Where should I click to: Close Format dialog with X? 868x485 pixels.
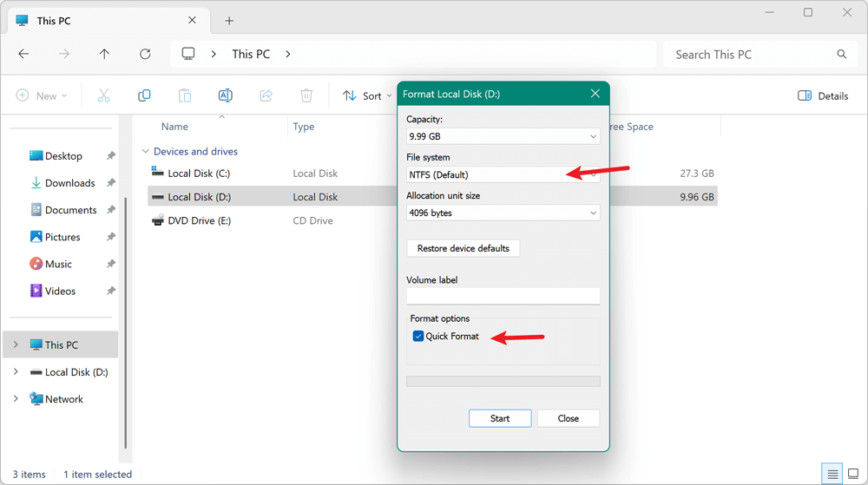(595, 94)
